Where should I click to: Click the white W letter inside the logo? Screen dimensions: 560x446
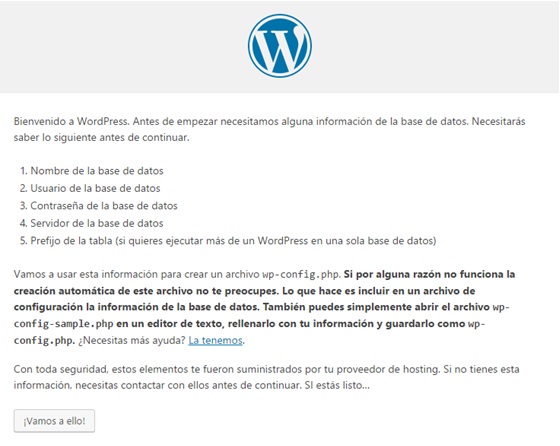280,46
